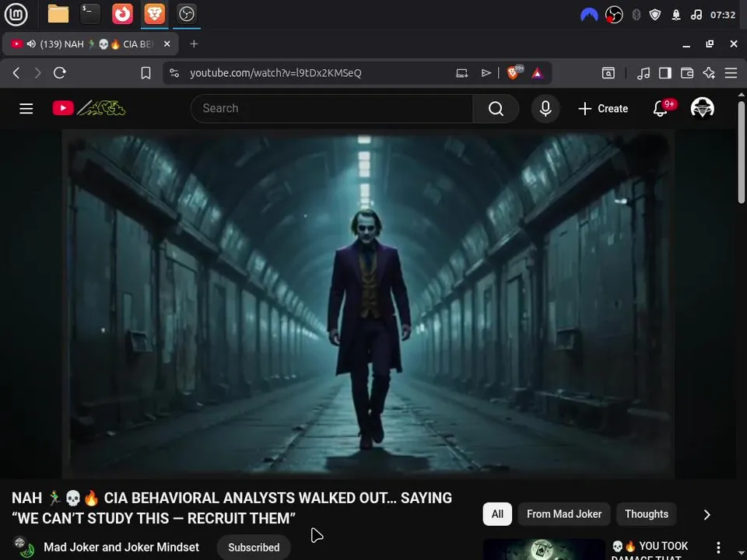Open Mad Joker and Joker Mindset channel
This screenshot has width=747, height=560.
coord(121,548)
